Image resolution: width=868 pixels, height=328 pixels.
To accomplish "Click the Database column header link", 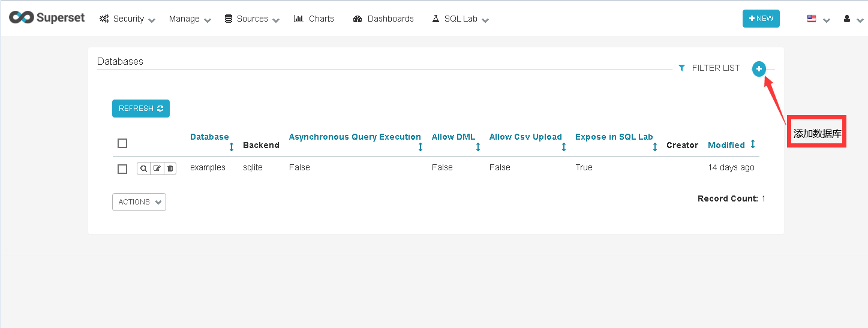I will 209,137.
